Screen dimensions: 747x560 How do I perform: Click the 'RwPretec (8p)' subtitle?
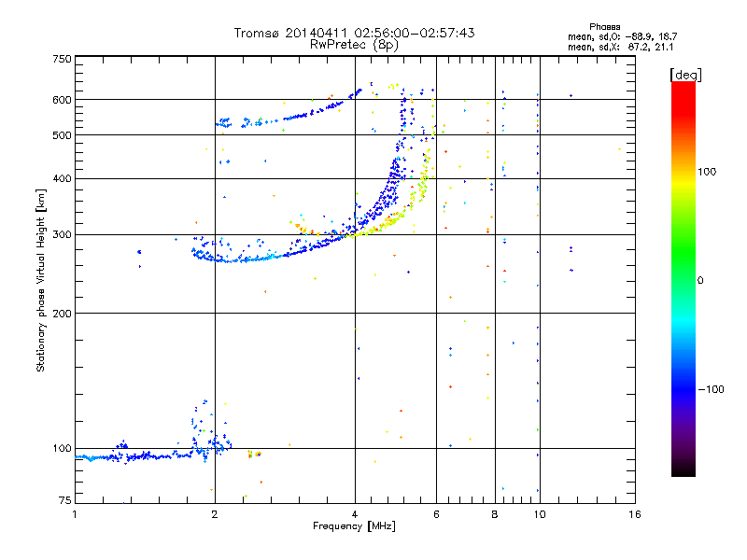coord(354,45)
